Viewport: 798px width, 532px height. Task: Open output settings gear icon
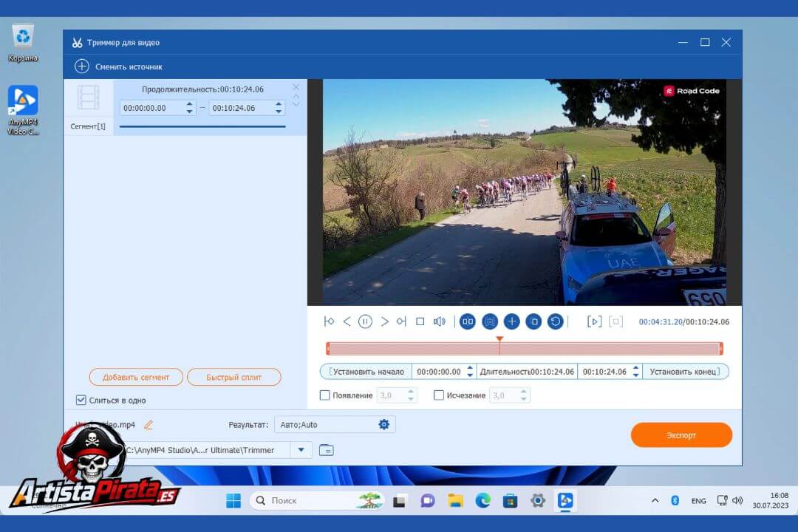click(x=383, y=424)
